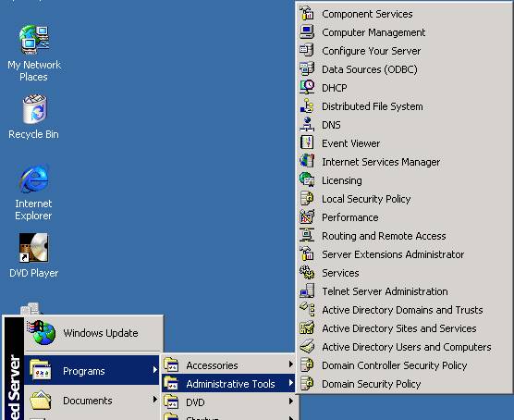Choose Local Security Policy entry
The image size is (514, 420).
[x=404, y=199]
